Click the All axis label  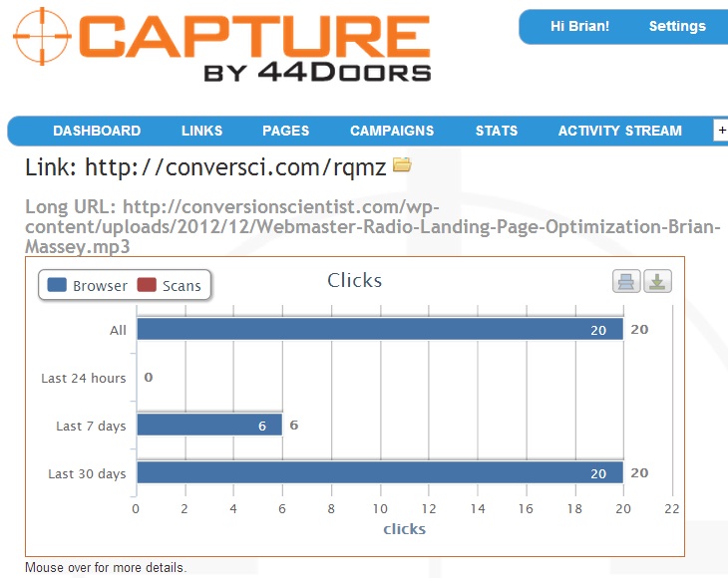coord(118,330)
